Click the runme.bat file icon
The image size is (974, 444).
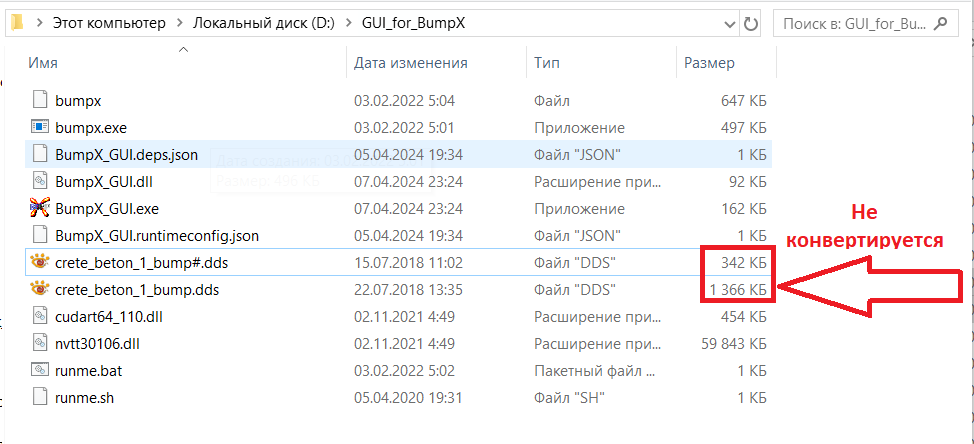40,371
